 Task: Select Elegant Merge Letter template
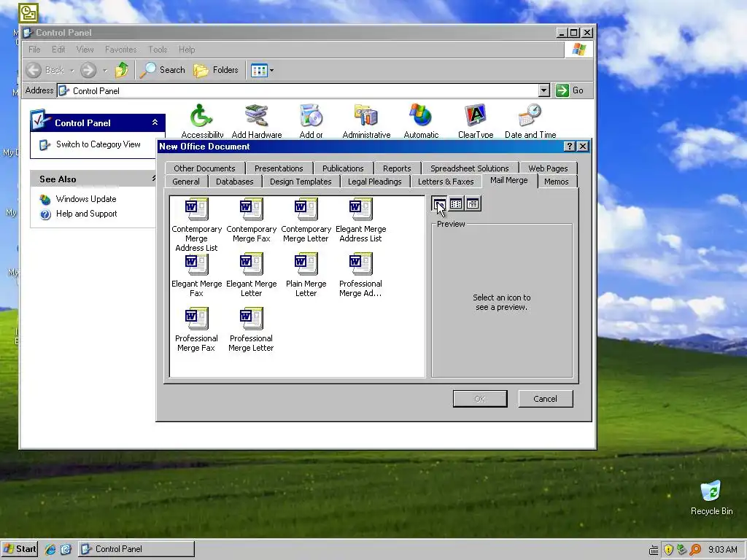[x=251, y=275]
